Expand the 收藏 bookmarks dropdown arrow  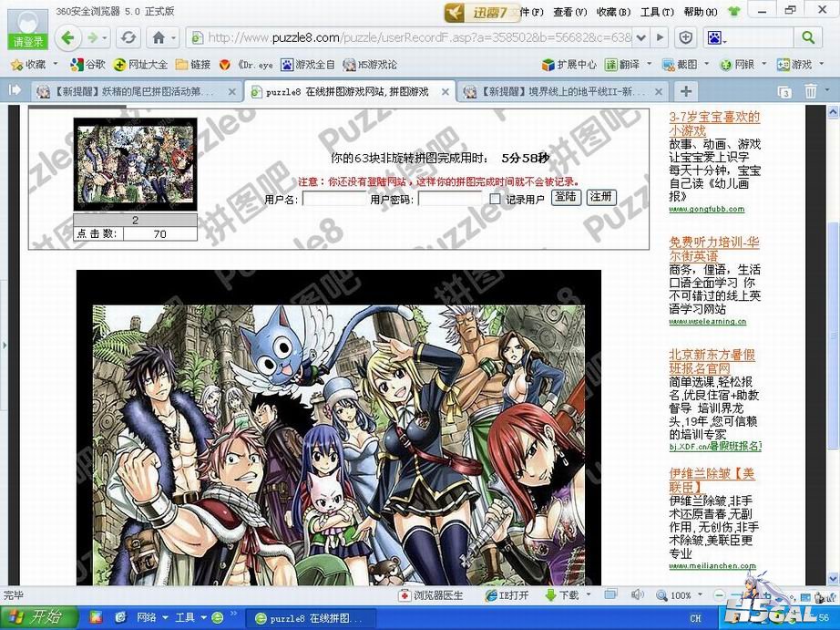[55, 65]
